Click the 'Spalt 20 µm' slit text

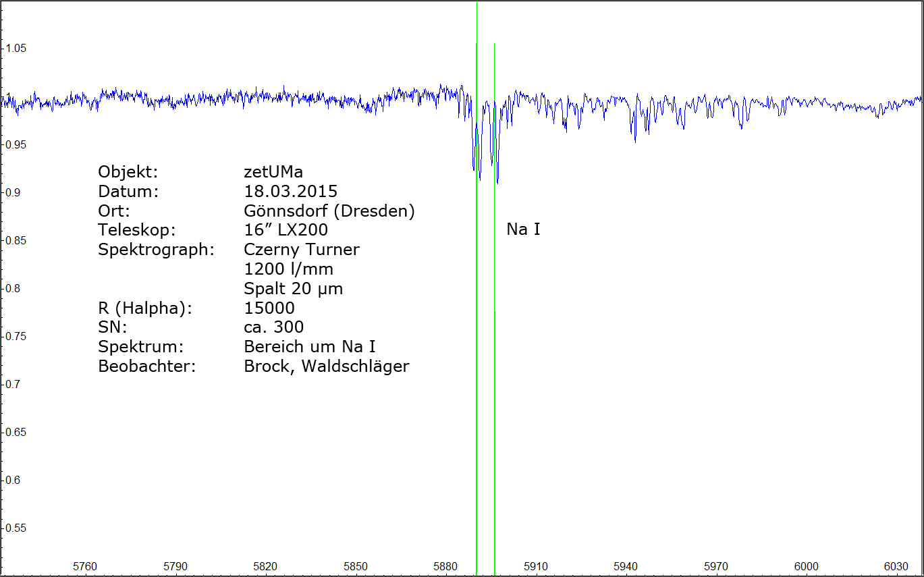click(293, 289)
